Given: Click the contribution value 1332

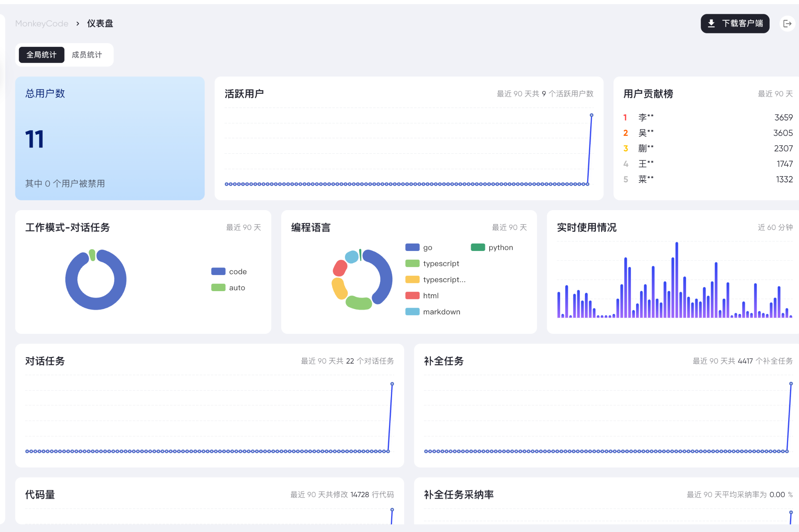Looking at the screenshot, I should pyautogui.click(x=784, y=179).
